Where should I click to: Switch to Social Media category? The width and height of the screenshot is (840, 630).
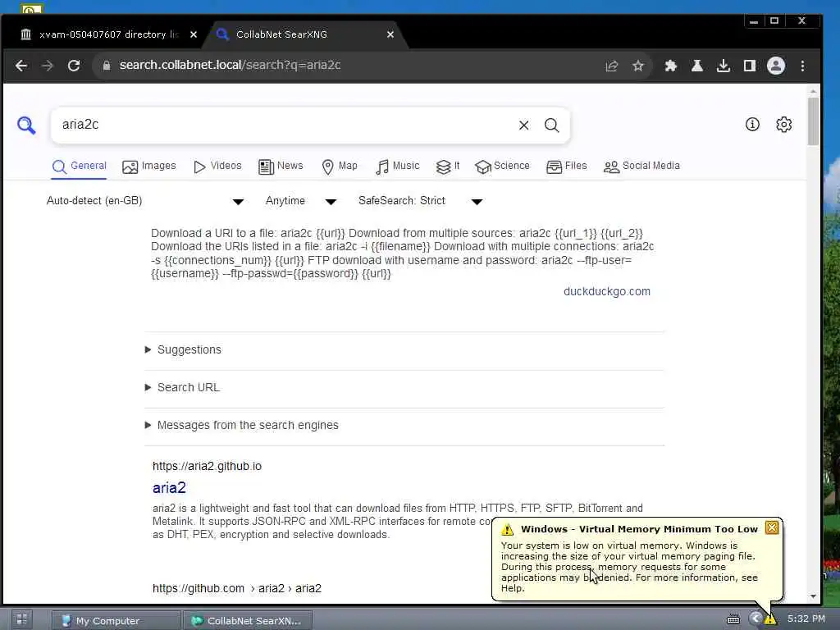click(x=641, y=166)
